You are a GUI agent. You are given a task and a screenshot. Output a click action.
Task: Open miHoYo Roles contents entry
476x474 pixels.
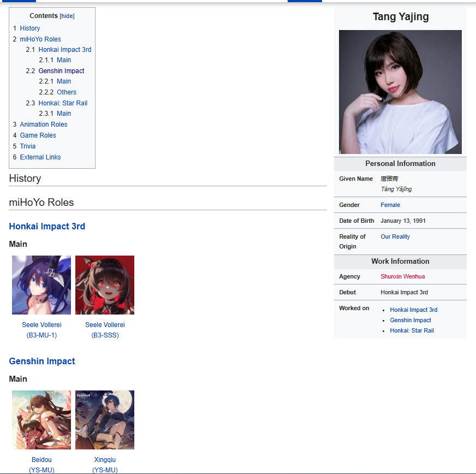(x=40, y=39)
